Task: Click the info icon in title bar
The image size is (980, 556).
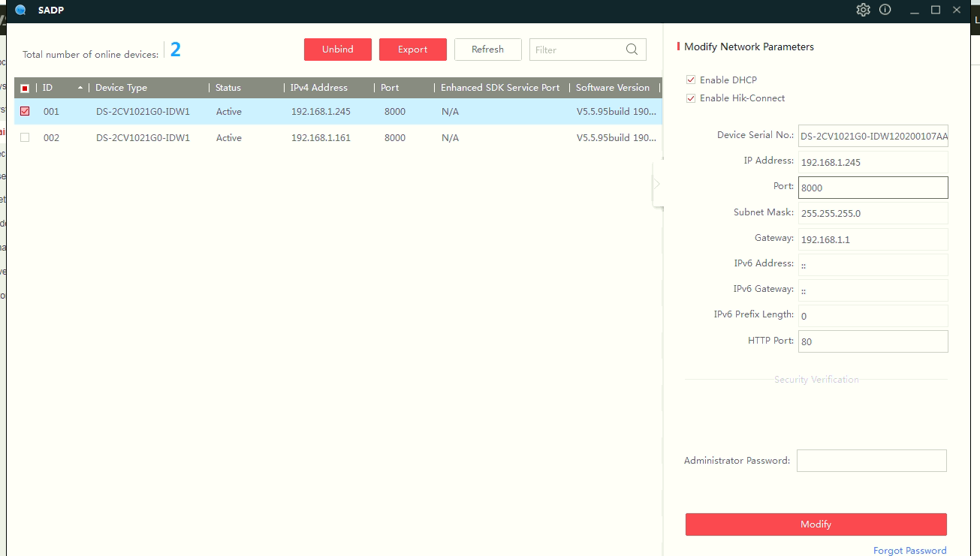Action: pyautogui.click(x=885, y=10)
